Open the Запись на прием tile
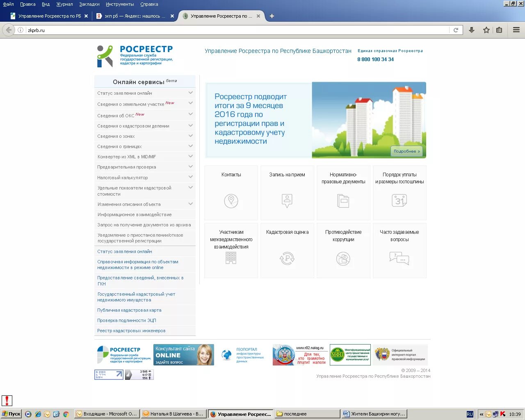Screen dimensions: 525x420 click(x=287, y=193)
